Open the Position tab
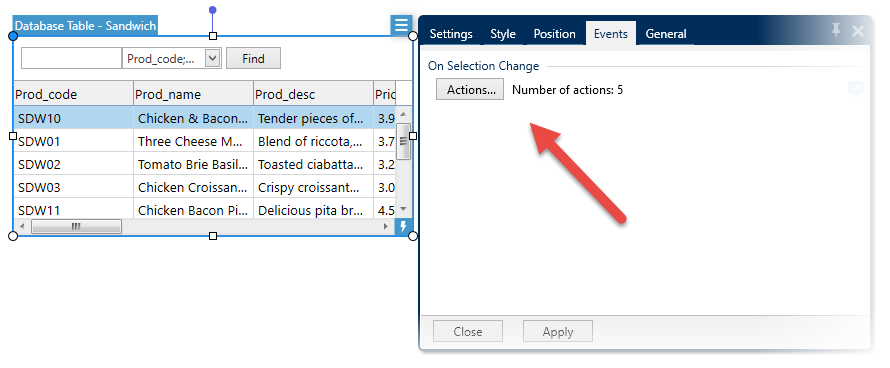This screenshot has height=368, width=890. [555, 34]
